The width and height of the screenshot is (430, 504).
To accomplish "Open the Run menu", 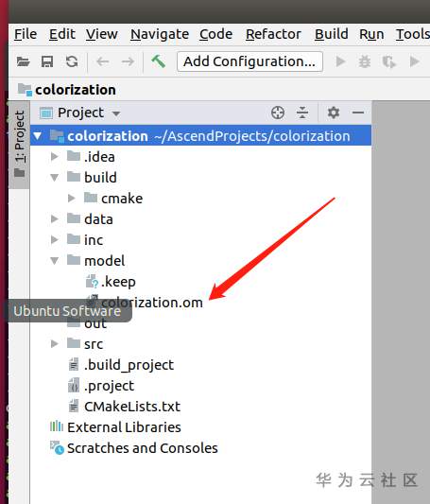I will (371, 34).
